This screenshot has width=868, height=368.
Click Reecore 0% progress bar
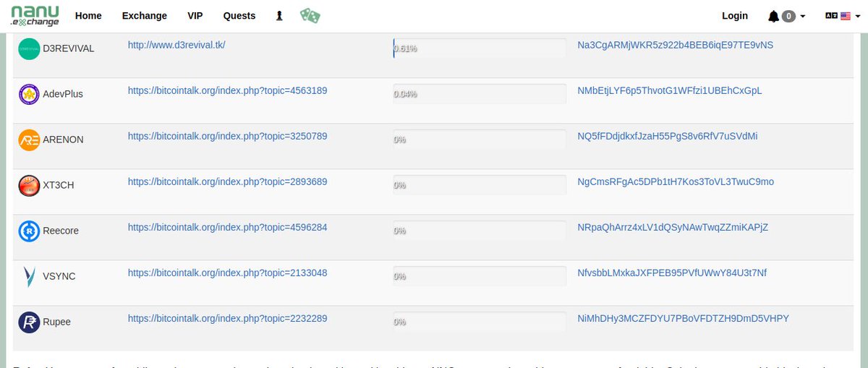480,231
